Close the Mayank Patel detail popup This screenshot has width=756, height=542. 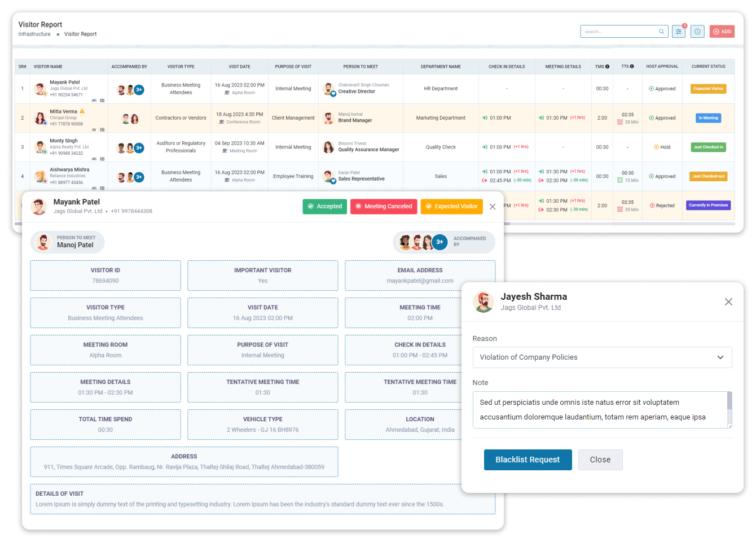(x=492, y=207)
